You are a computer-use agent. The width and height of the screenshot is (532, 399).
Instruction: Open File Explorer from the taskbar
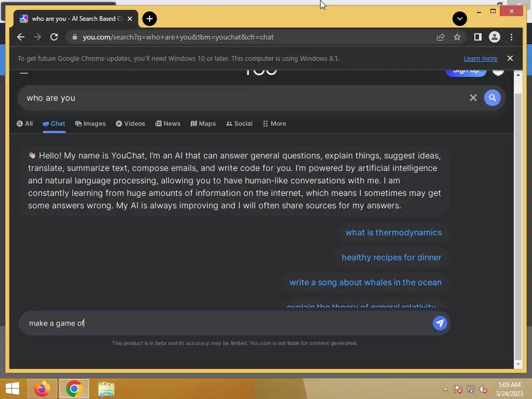[106, 389]
